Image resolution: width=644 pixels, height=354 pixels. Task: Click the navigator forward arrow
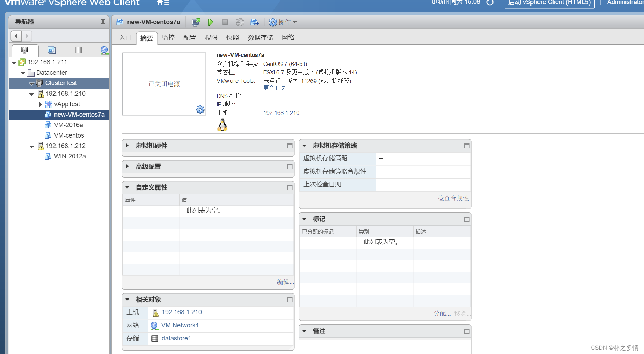(x=27, y=36)
